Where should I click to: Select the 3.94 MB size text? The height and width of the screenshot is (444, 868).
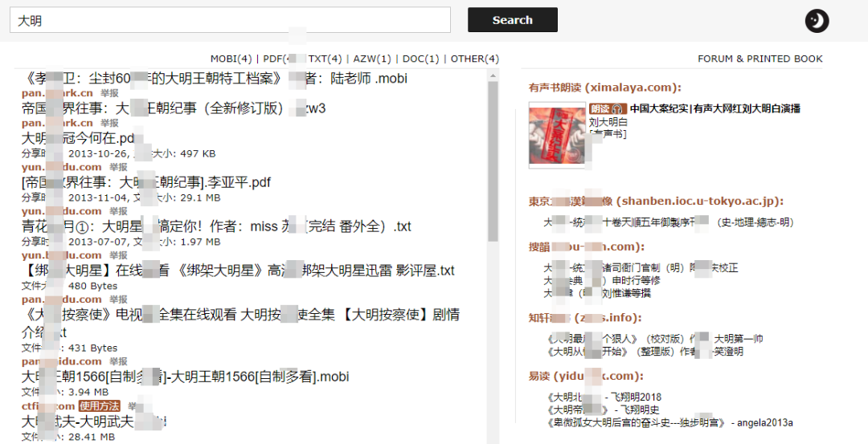coord(88,392)
